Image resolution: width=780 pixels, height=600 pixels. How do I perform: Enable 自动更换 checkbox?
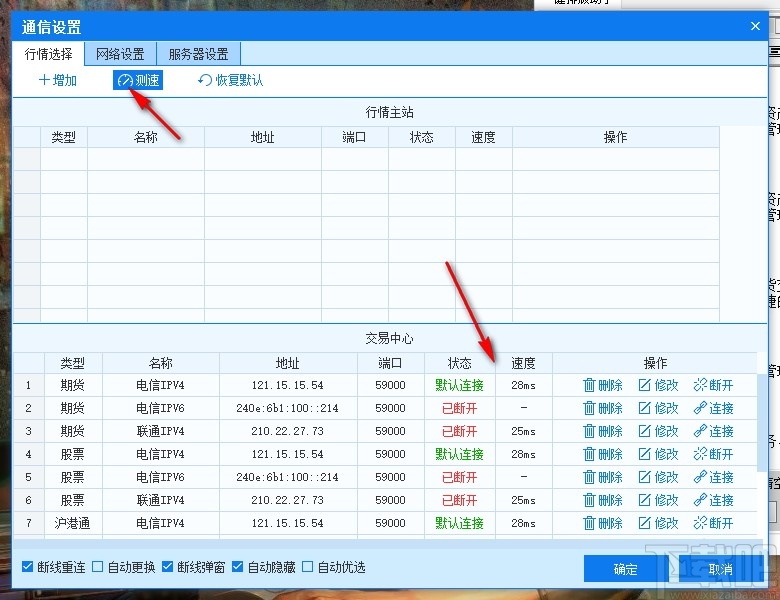point(98,567)
